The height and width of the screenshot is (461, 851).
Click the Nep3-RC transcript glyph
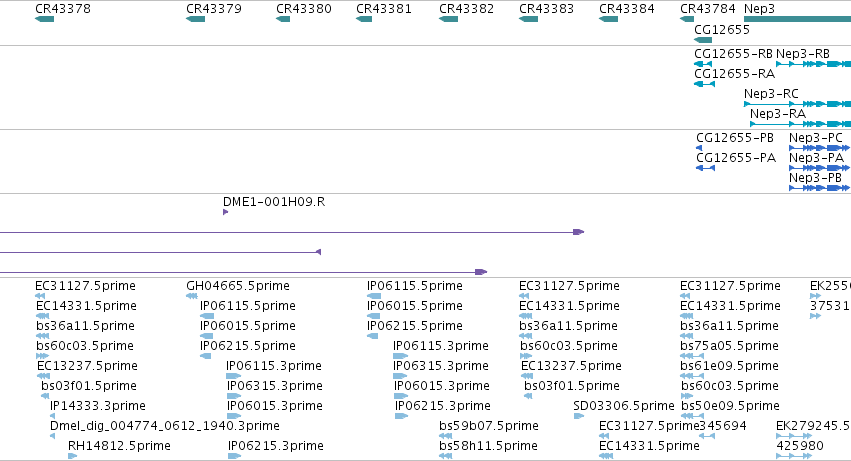pos(797,104)
